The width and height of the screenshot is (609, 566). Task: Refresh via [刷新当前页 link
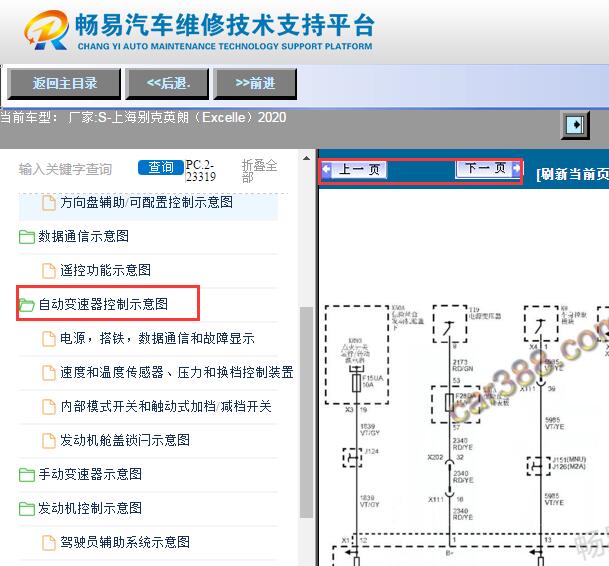572,174
